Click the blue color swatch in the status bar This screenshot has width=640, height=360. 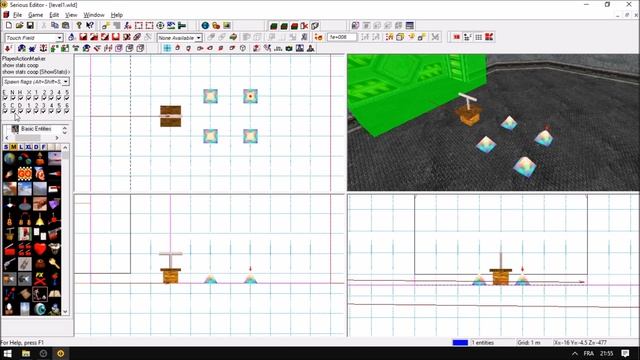(460, 342)
